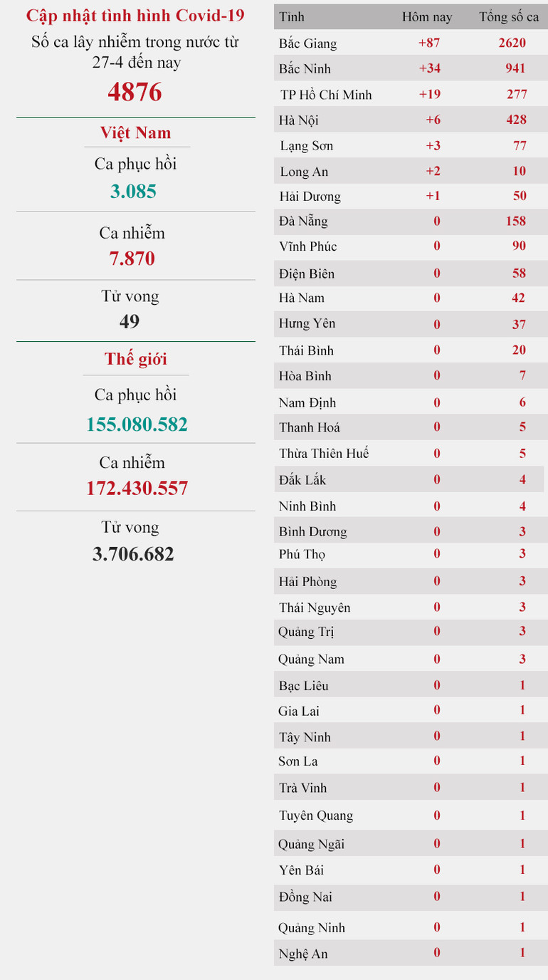Viewport: 548px width, 980px height.
Task: Click world infections number 172.430.557
Action: click(137, 489)
